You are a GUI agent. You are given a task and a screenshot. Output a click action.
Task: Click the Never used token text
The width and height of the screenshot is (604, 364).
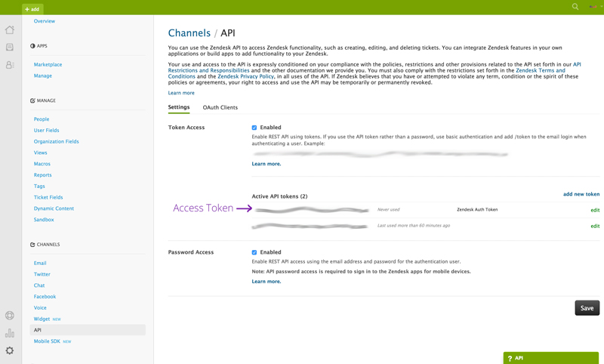click(388, 210)
